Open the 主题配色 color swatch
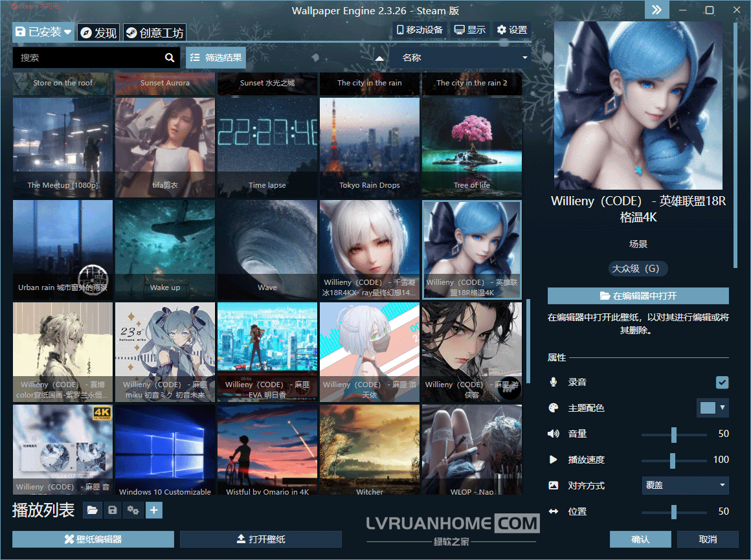This screenshot has width=751, height=560. point(712,408)
